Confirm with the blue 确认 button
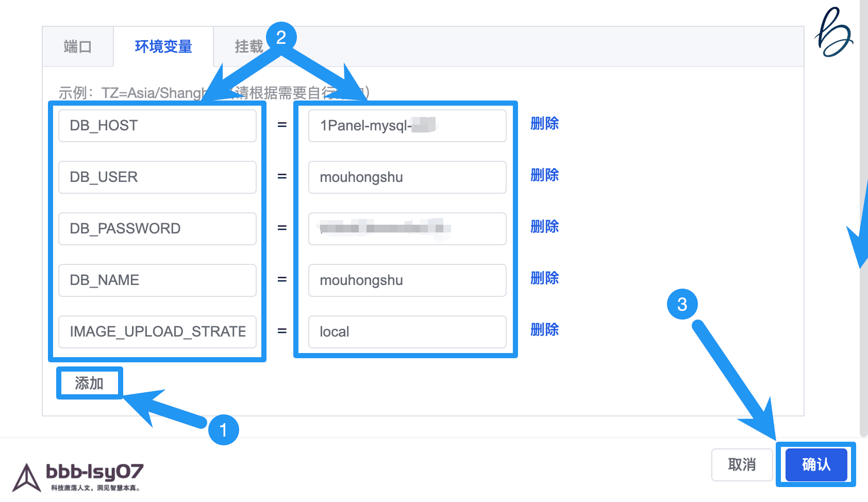 pos(816,465)
